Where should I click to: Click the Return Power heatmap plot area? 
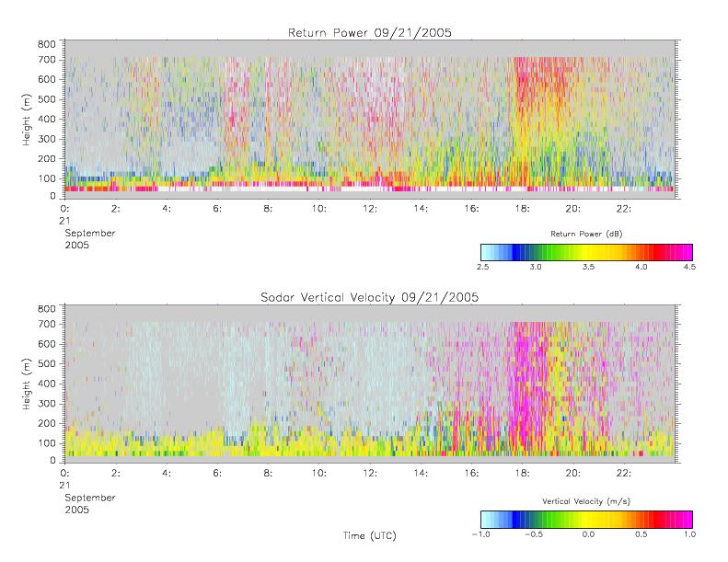tap(370, 120)
